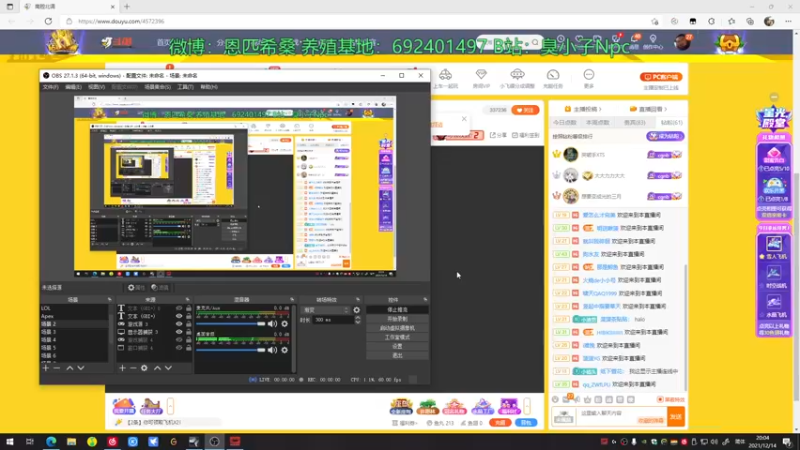The height and width of the screenshot is (450, 800).
Task: Click the orange send chat button
Action: pos(676,417)
